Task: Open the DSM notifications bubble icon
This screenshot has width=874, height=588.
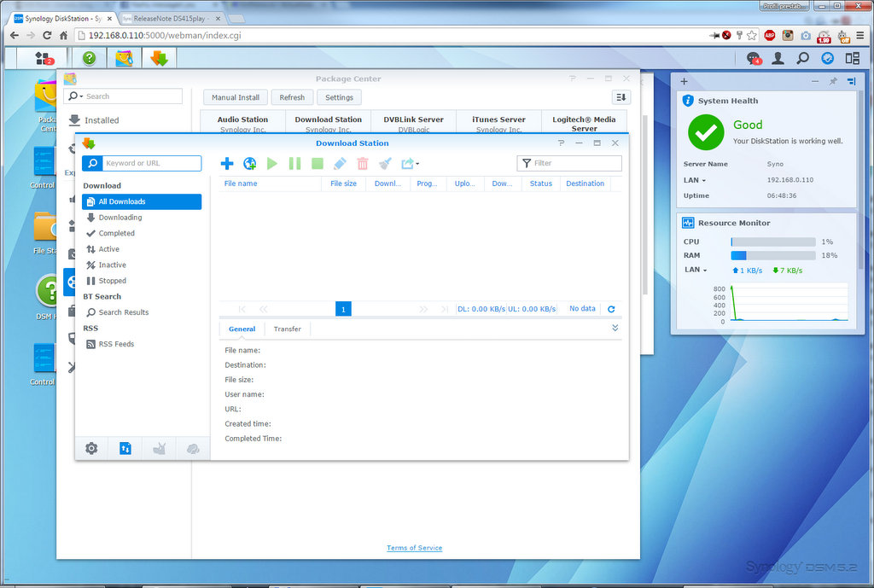Action: click(x=754, y=58)
